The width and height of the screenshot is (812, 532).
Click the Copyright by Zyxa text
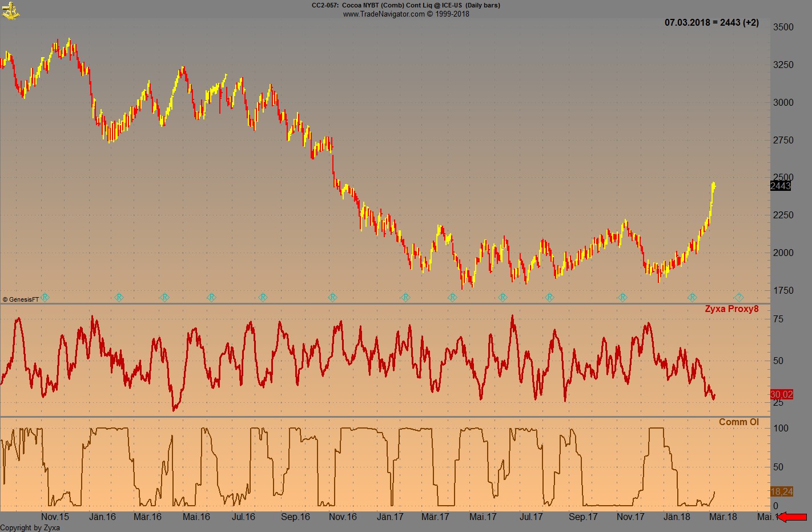(x=30, y=527)
